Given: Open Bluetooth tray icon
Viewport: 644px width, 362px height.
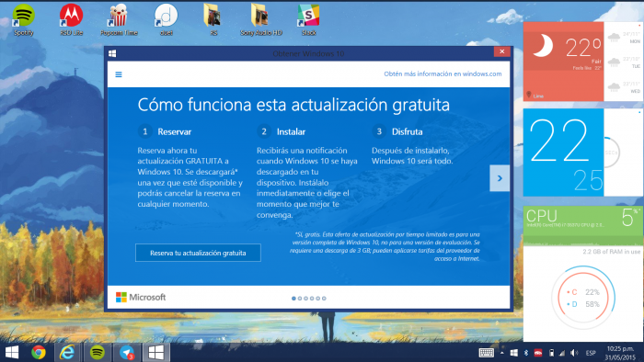Looking at the screenshot, I should point(526,353).
